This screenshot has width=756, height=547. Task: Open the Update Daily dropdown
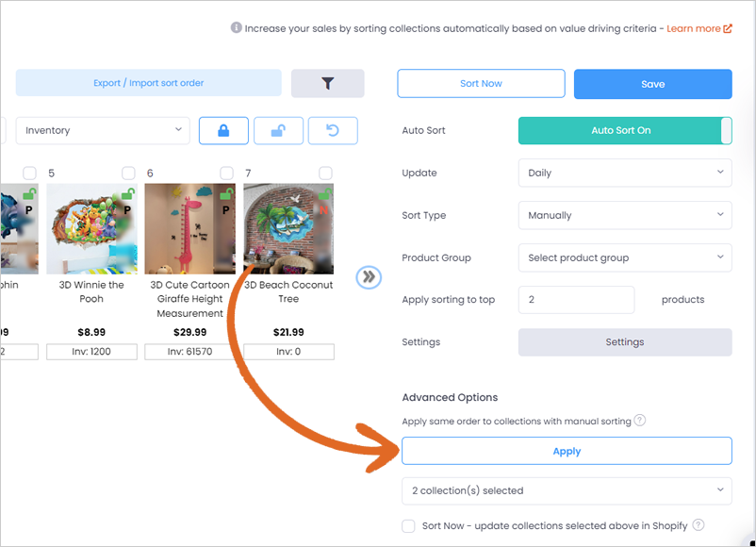(625, 173)
